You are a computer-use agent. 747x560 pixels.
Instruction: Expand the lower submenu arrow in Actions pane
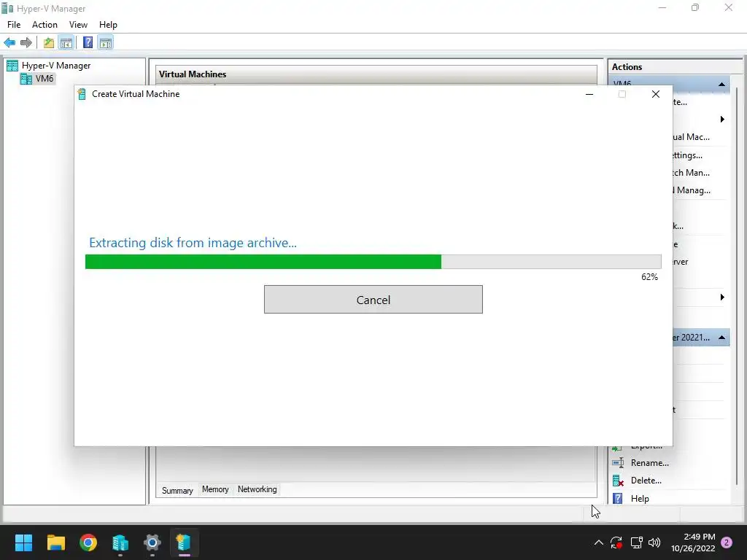(722, 297)
